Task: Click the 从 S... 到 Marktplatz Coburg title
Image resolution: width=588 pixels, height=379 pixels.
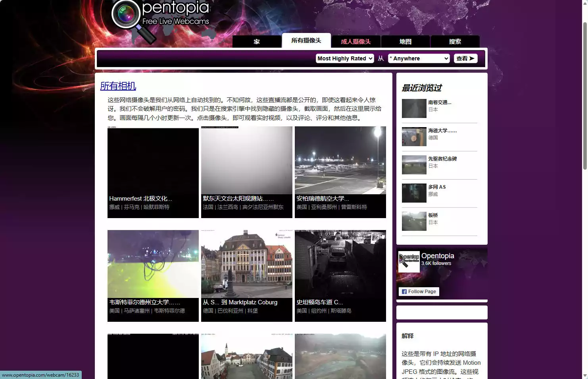Action: pos(240,302)
